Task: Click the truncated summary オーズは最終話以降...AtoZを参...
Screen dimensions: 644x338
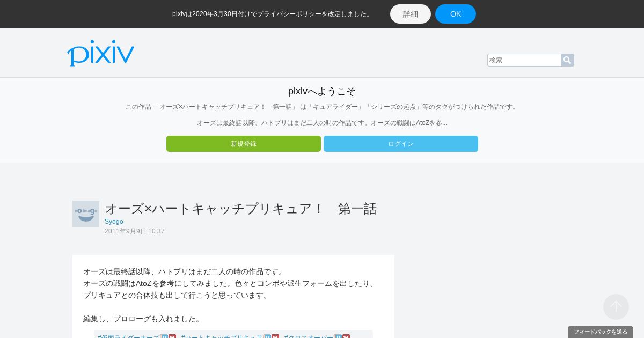Action: (x=322, y=123)
